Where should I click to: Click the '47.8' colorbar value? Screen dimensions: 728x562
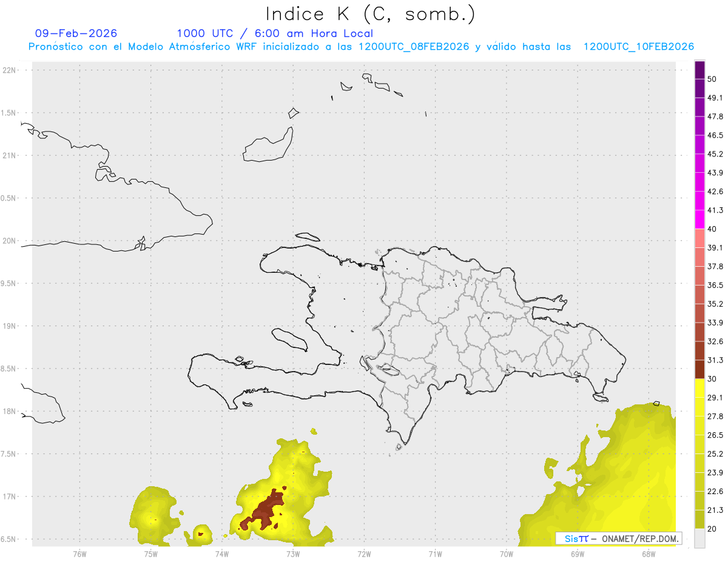(715, 116)
